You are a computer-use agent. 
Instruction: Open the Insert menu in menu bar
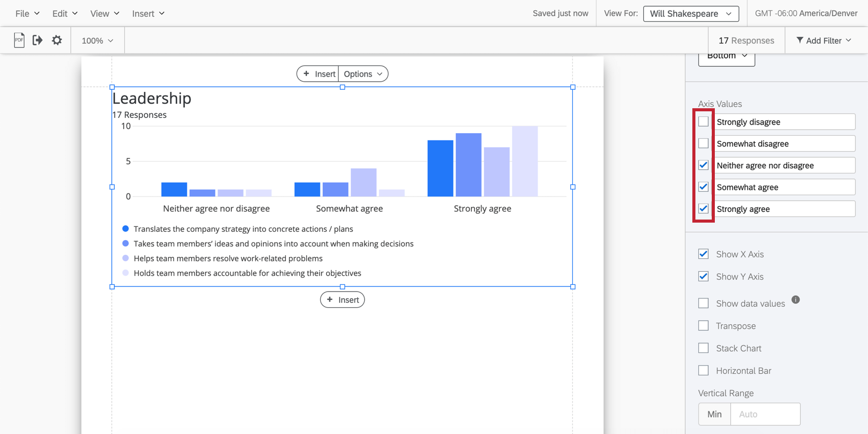[x=148, y=14]
